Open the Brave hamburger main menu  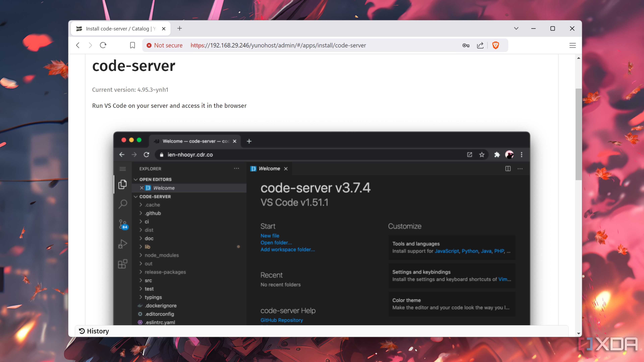pos(573,45)
